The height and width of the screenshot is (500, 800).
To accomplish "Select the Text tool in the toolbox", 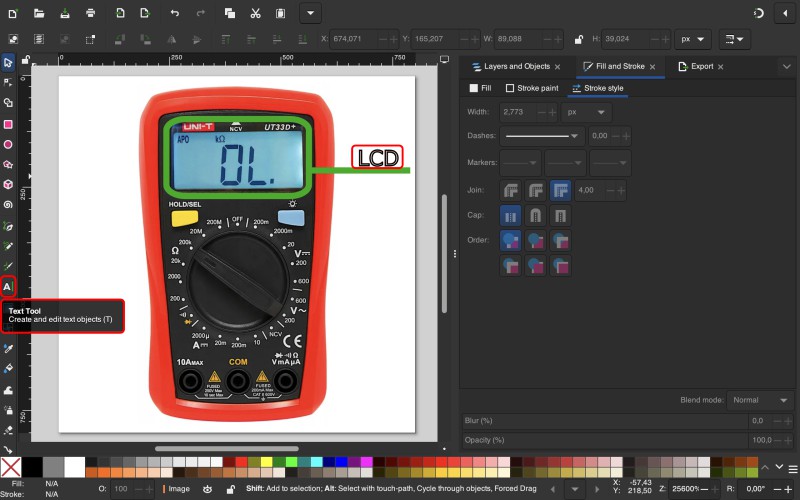I will pos(8,287).
